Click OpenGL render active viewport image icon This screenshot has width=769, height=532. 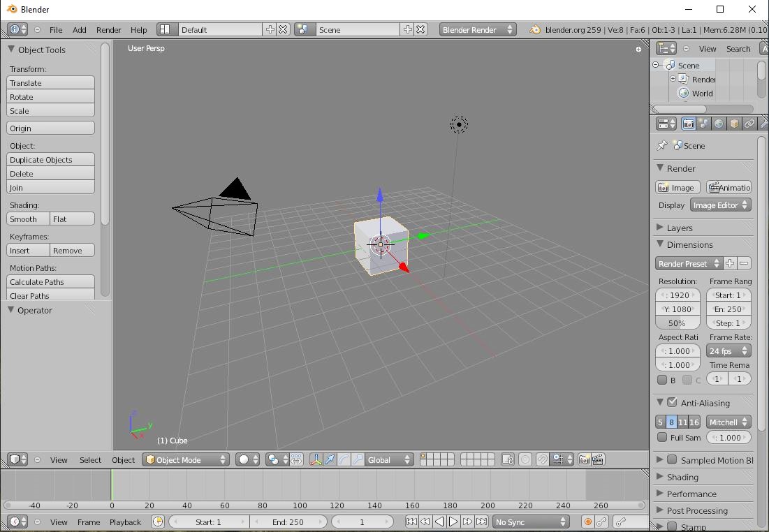click(584, 459)
